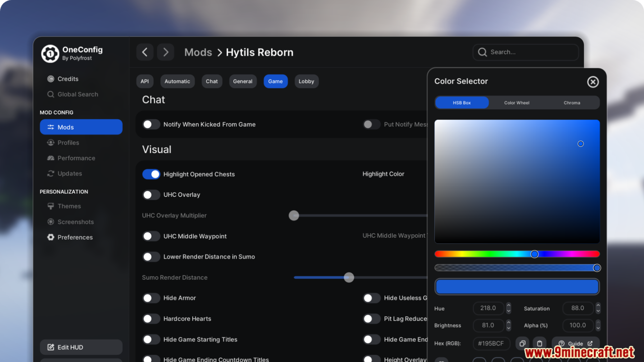644x362 pixels.
Task: Click the Brightness value field
Action: [x=488, y=325]
